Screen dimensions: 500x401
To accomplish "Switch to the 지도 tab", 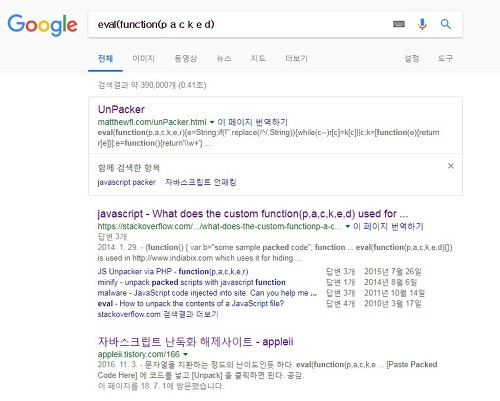I will [258, 59].
